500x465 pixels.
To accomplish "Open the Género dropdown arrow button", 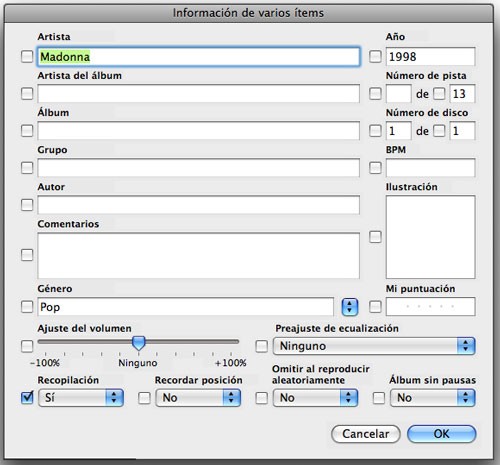I will [350, 307].
